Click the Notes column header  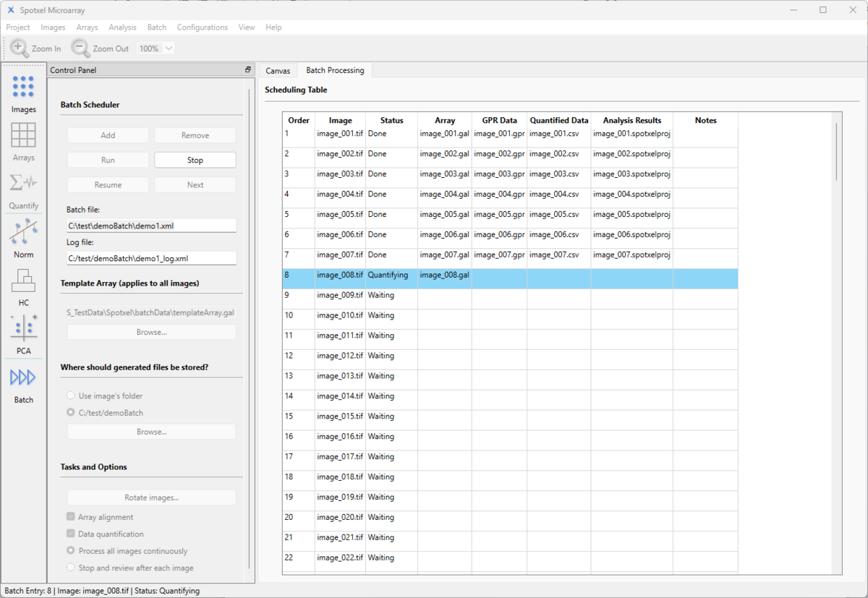click(x=705, y=120)
